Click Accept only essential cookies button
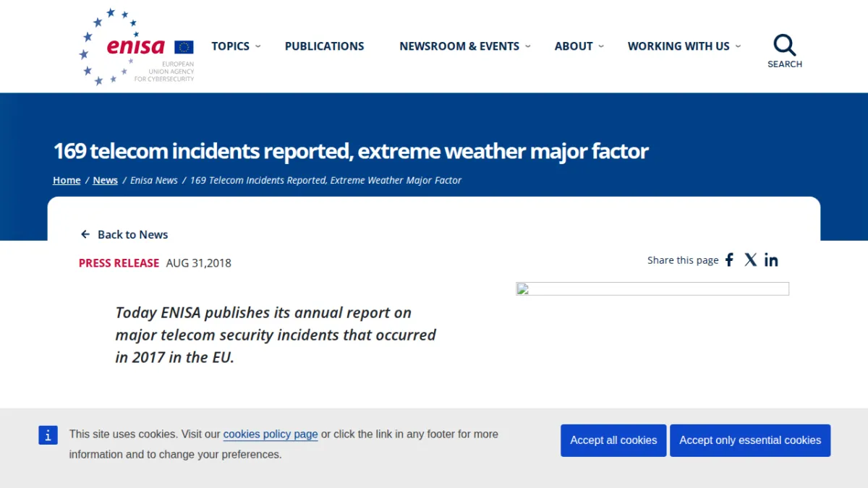Screen dimensions: 868x488 pos(750,440)
